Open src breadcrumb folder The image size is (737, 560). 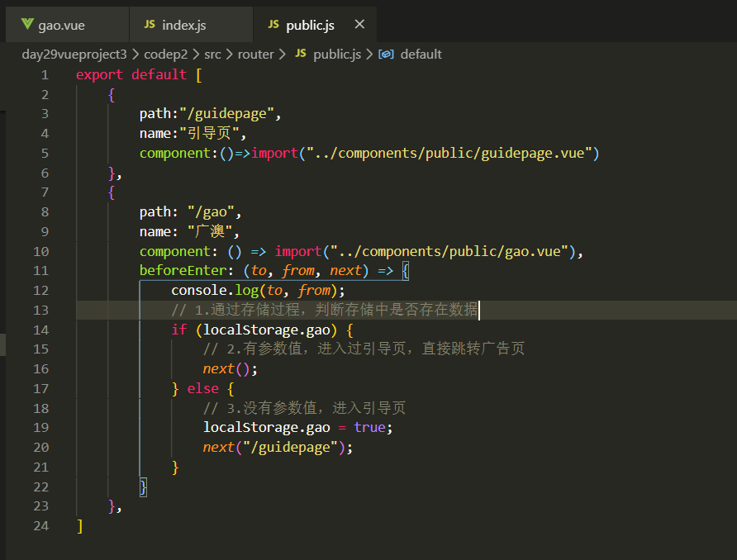(212, 55)
